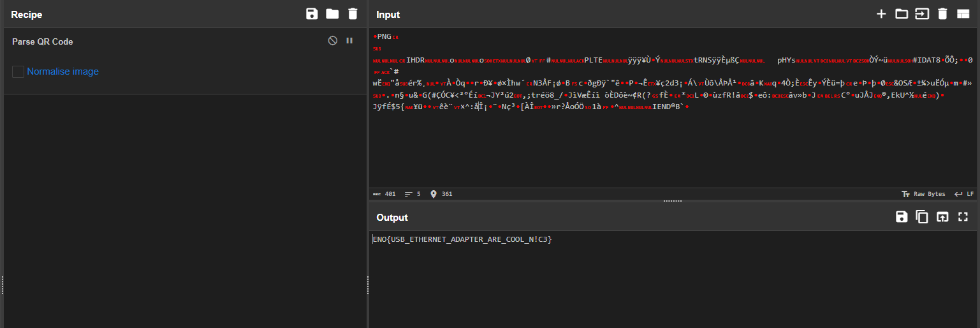Load a recipe using the folder icon
The width and height of the screenshot is (980, 328).
[332, 14]
